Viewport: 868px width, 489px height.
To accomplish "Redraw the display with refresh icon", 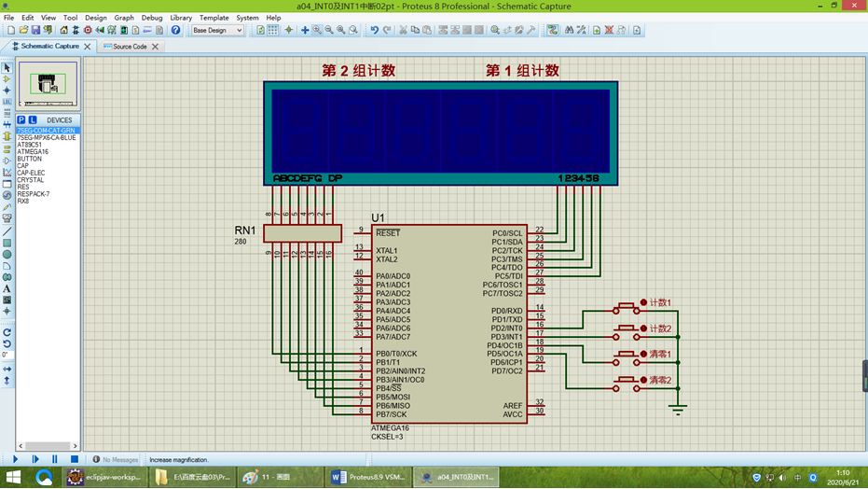I will [x=261, y=31].
